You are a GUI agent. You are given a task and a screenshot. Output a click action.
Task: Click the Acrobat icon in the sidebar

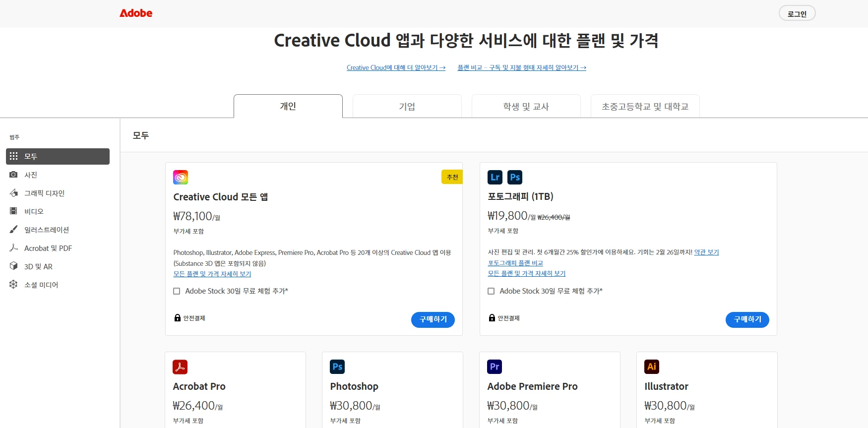pos(13,248)
